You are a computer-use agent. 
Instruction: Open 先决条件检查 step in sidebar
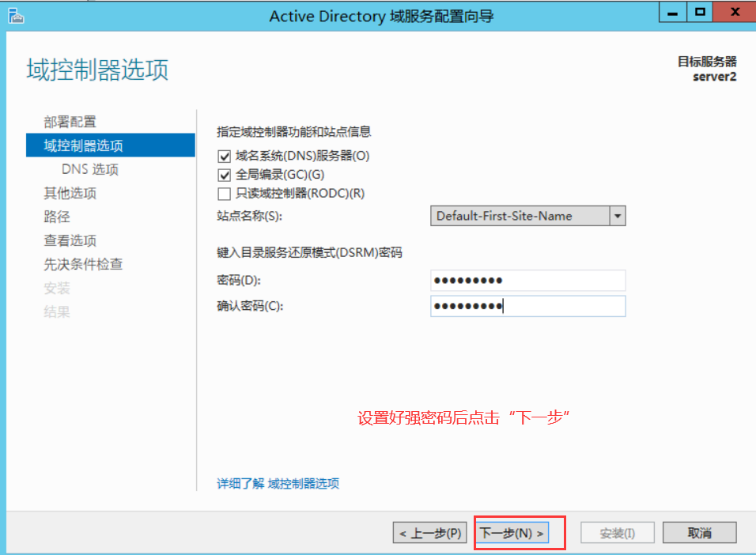83,264
